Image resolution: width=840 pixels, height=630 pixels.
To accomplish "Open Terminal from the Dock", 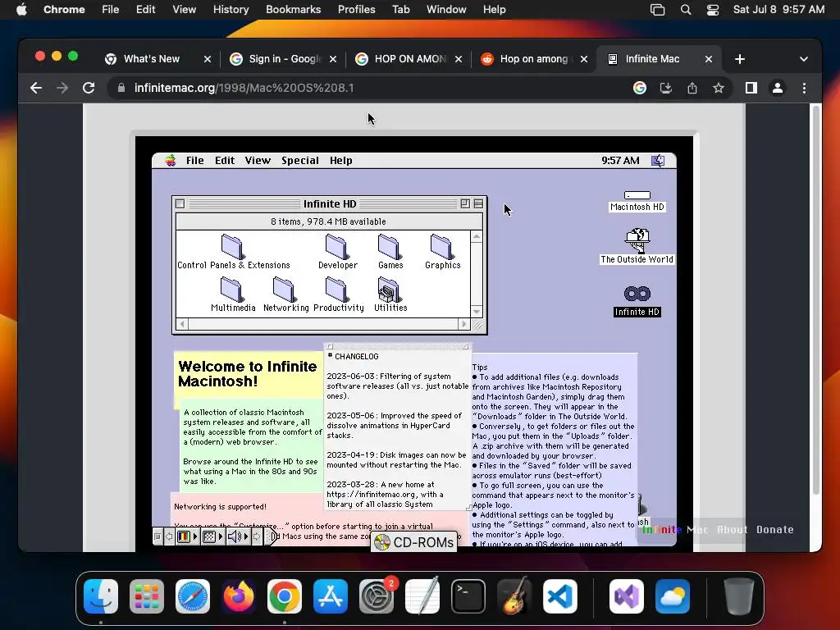I will tap(468, 596).
